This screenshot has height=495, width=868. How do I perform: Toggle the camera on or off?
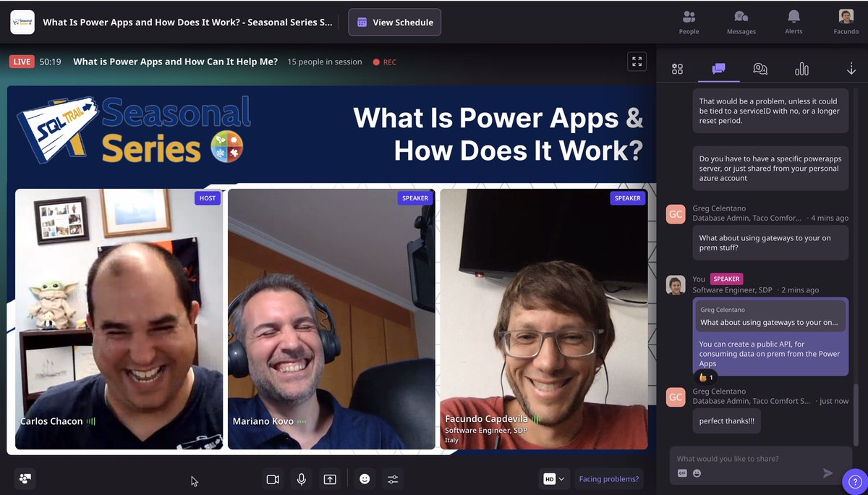[x=273, y=479]
